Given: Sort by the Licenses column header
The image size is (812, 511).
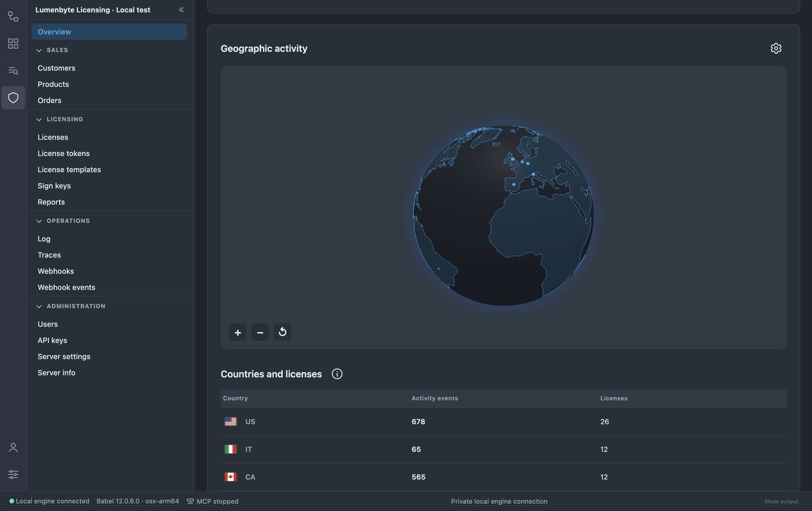Looking at the screenshot, I should click(x=614, y=398).
